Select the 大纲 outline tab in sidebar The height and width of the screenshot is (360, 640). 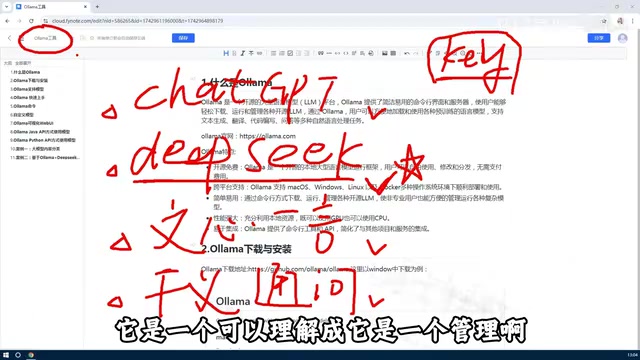(x=7, y=63)
